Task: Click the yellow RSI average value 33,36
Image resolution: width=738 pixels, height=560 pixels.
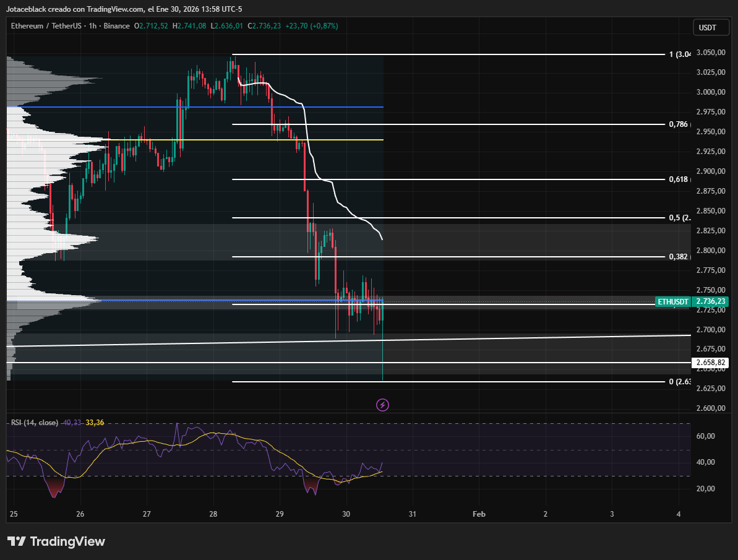Action: pos(95,423)
